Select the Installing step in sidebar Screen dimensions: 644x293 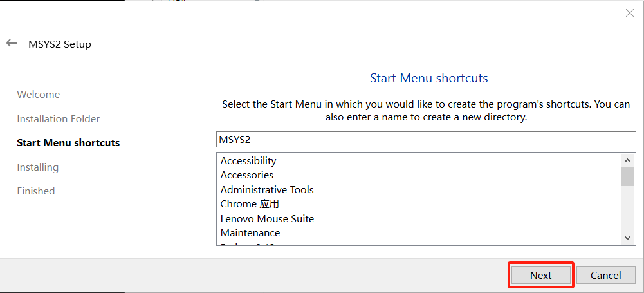coord(38,167)
